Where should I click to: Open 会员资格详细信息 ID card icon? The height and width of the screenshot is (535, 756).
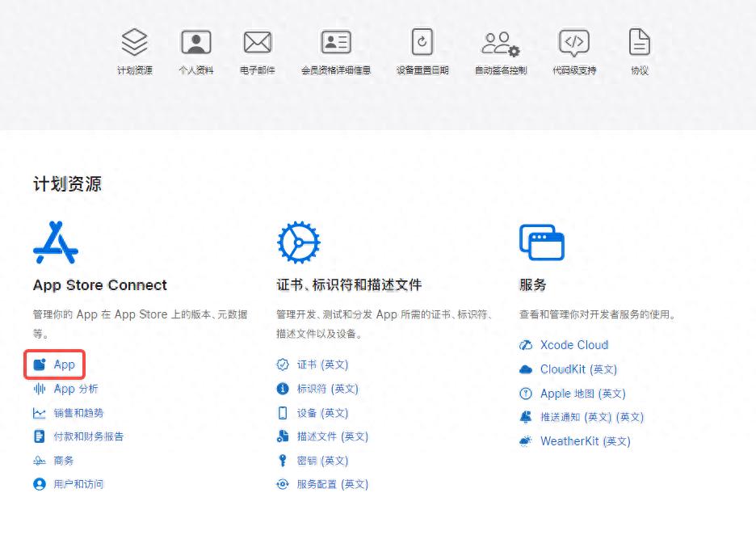coord(335,42)
